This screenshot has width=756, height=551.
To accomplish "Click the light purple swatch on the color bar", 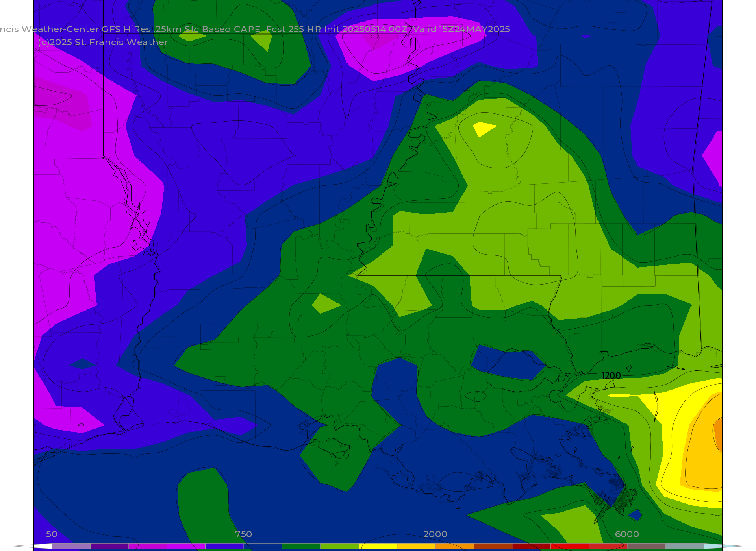I will click(x=71, y=546).
